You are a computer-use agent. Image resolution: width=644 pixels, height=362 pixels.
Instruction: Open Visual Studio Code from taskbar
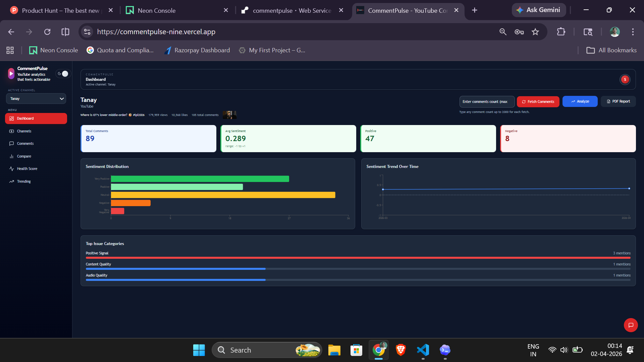(x=423, y=350)
